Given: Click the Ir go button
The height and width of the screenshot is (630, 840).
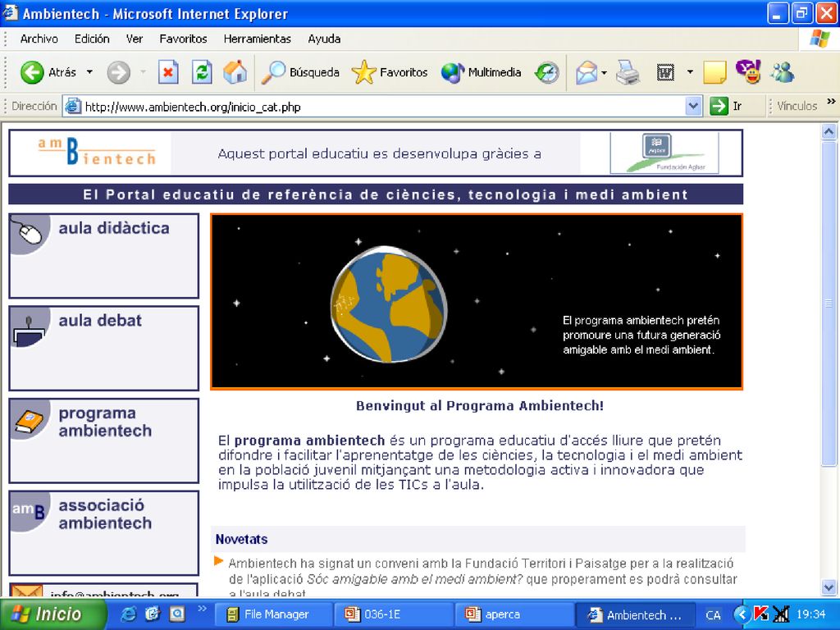Looking at the screenshot, I should tap(727, 106).
